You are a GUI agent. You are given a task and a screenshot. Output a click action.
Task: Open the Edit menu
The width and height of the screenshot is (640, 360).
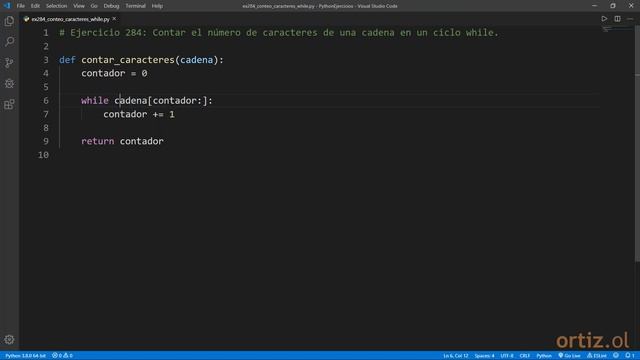[35, 6]
